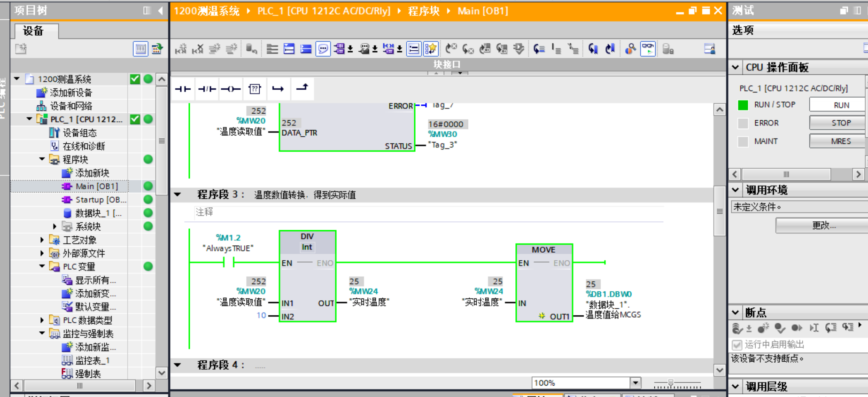Image resolution: width=868 pixels, height=397 pixels.
Task: Click the project tree vertical scrollbar
Action: pos(162,140)
